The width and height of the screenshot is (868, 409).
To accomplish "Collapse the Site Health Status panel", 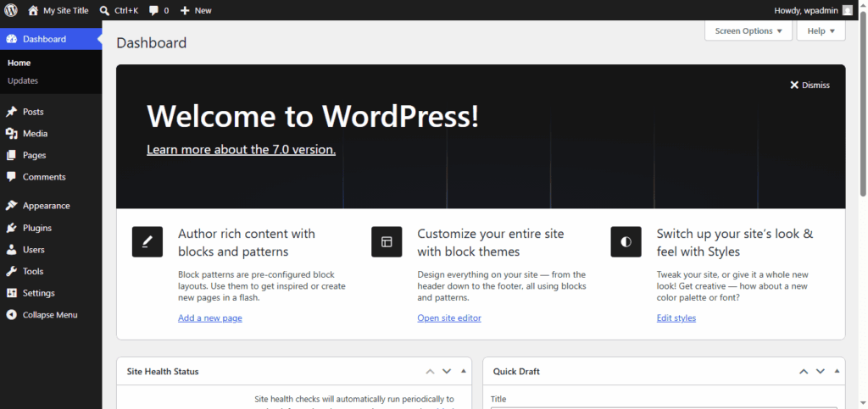I will pyautogui.click(x=464, y=371).
